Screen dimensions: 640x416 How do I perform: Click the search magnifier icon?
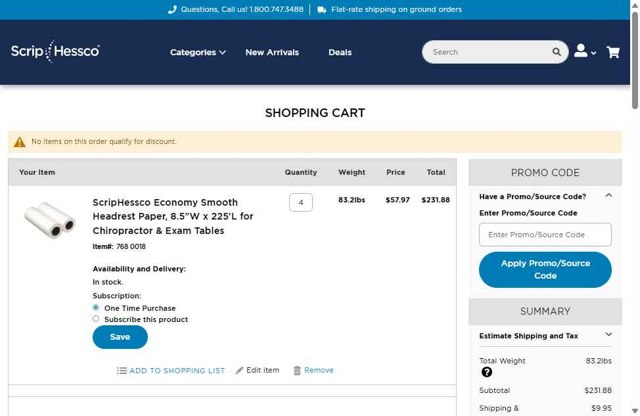[x=556, y=52]
